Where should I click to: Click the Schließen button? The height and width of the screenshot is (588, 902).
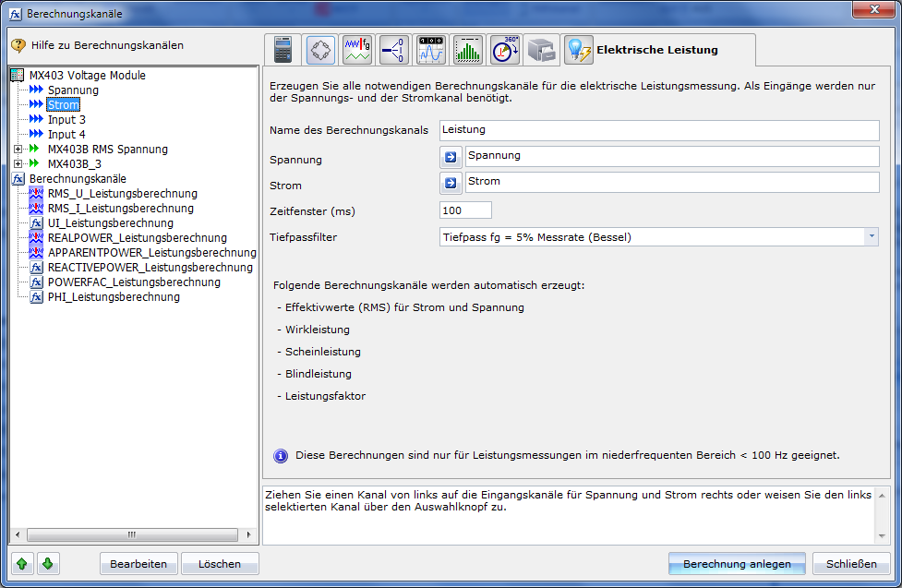(851, 564)
